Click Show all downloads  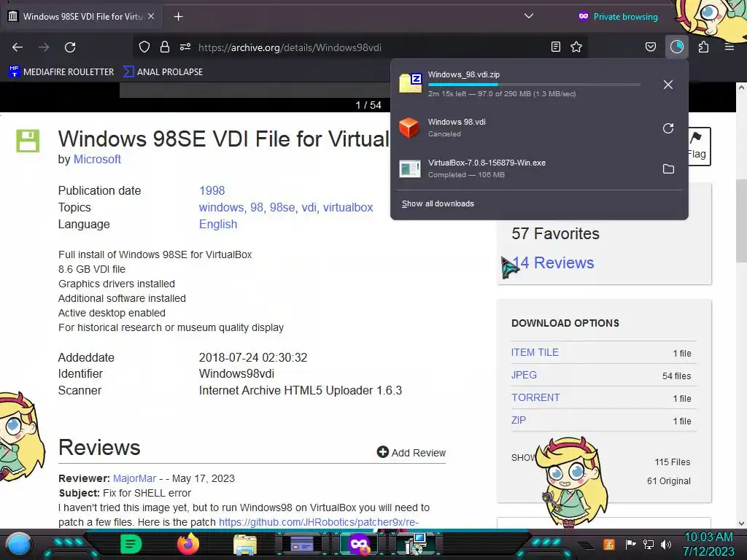point(438,204)
